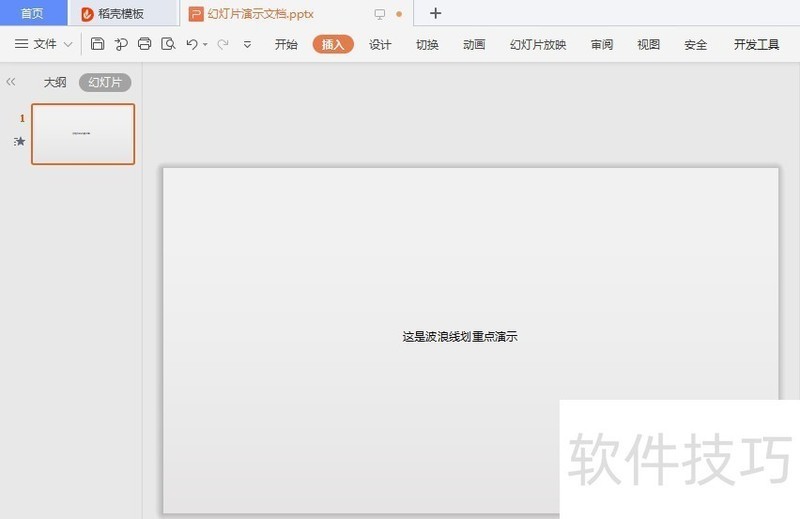Click the hamburger menu icon

[21, 44]
